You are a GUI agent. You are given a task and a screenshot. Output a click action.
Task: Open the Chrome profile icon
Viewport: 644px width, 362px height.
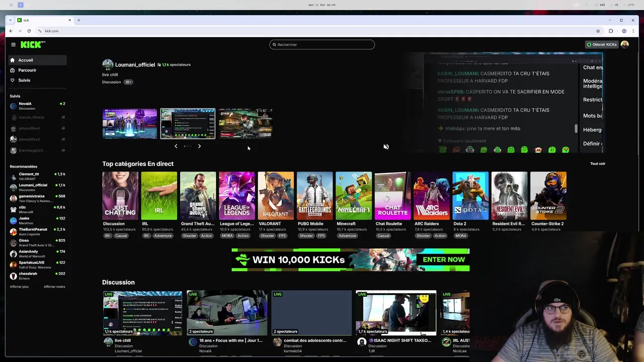click(624, 31)
